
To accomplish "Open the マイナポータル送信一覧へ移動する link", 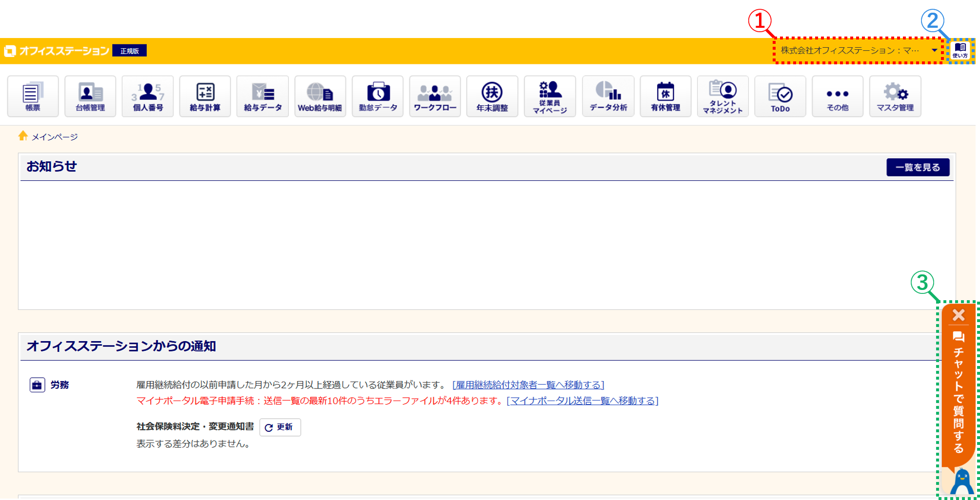I will coord(582,401).
